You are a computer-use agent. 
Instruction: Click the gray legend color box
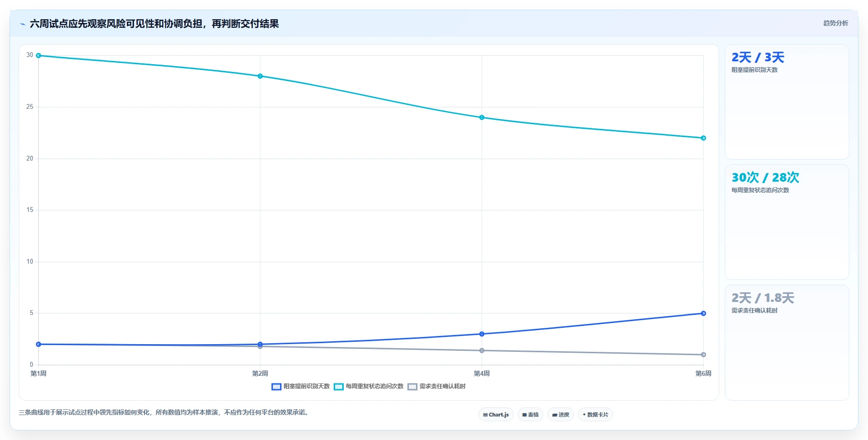coord(412,387)
